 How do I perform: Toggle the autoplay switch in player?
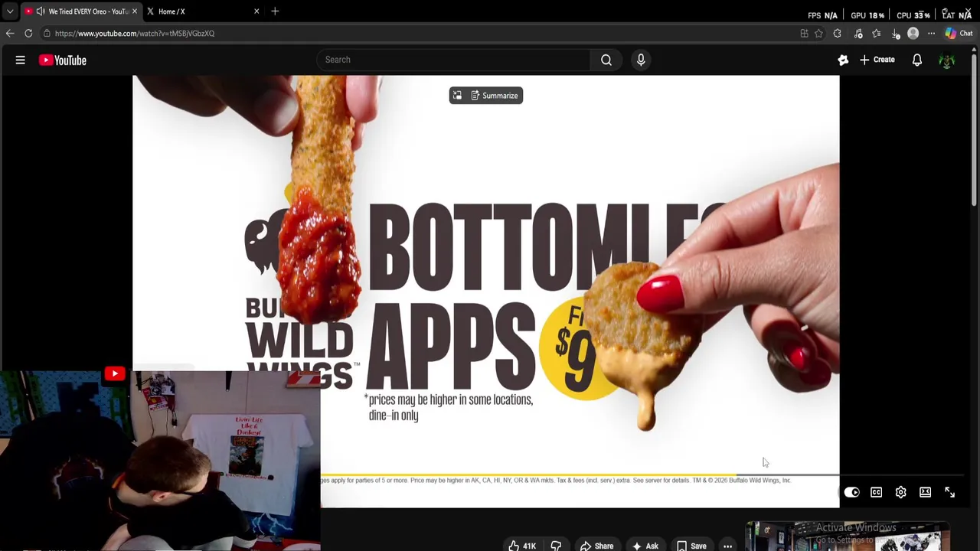[852, 492]
